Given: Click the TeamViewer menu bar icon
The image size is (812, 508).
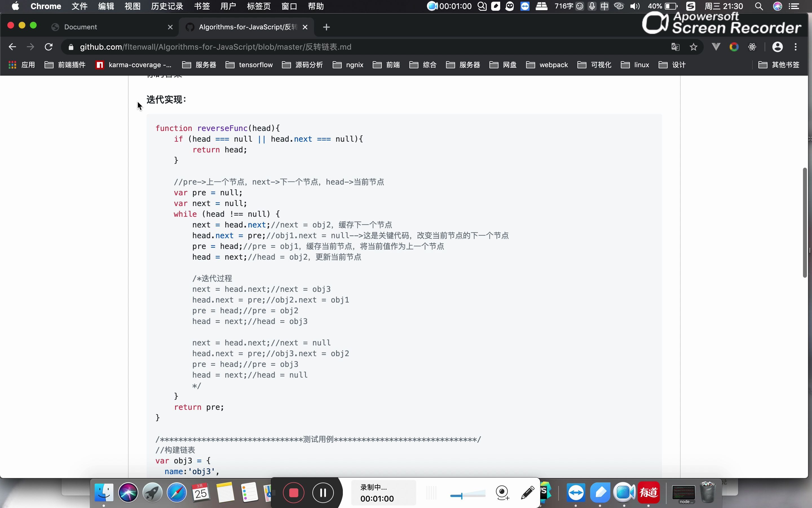Looking at the screenshot, I should (x=525, y=6).
